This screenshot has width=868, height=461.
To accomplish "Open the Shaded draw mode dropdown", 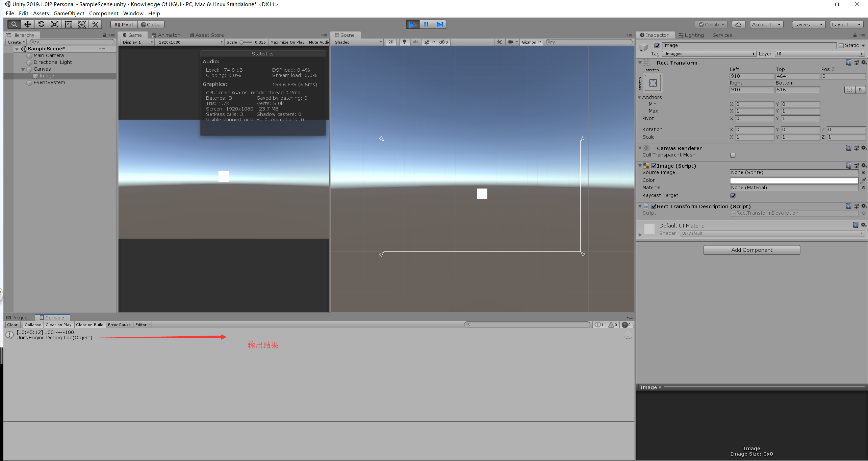I will (x=358, y=42).
